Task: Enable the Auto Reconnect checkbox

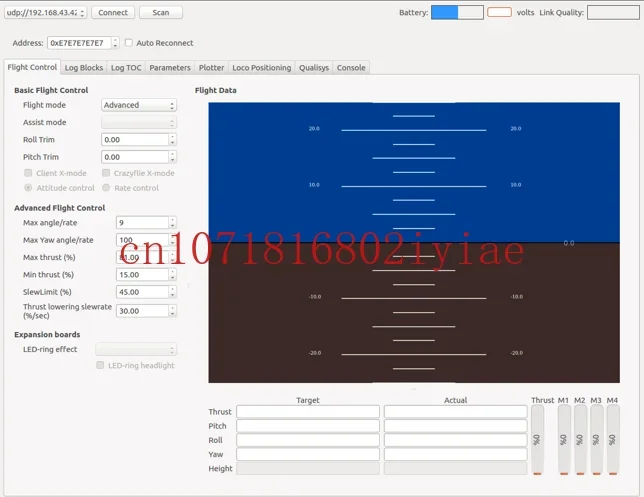Action: coord(129,43)
